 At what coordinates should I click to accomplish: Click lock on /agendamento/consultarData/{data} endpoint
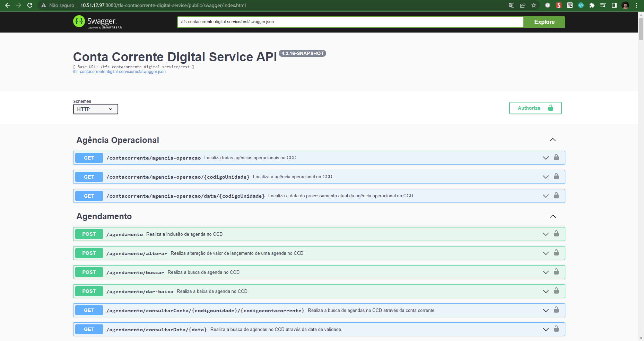coord(556,329)
